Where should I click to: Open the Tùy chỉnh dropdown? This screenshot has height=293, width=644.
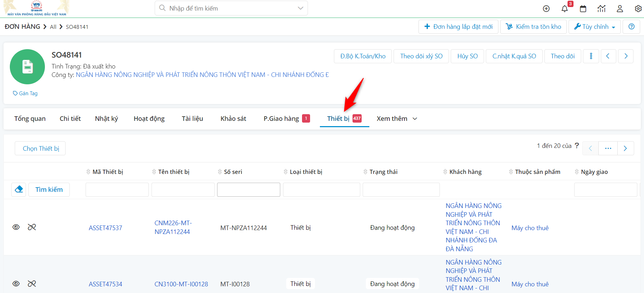(595, 27)
